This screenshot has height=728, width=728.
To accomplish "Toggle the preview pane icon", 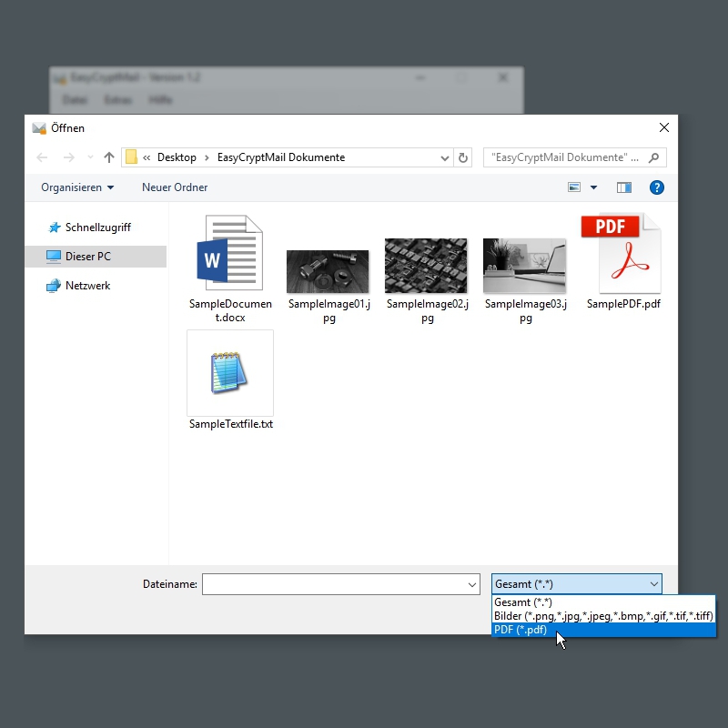I will 623,187.
